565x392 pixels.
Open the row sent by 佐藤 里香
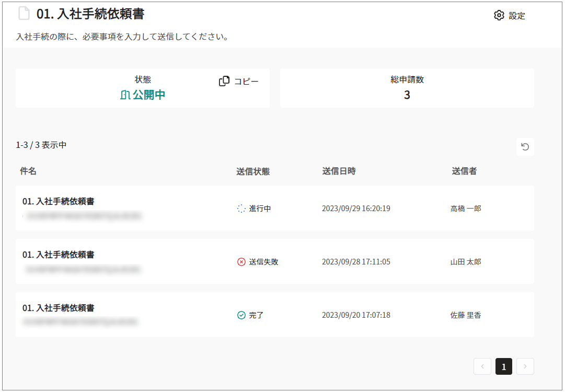274,315
